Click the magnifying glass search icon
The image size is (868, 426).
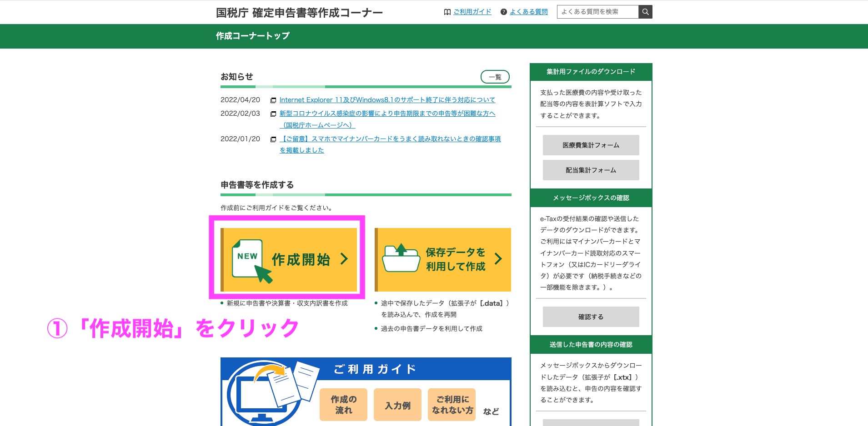[x=645, y=11]
